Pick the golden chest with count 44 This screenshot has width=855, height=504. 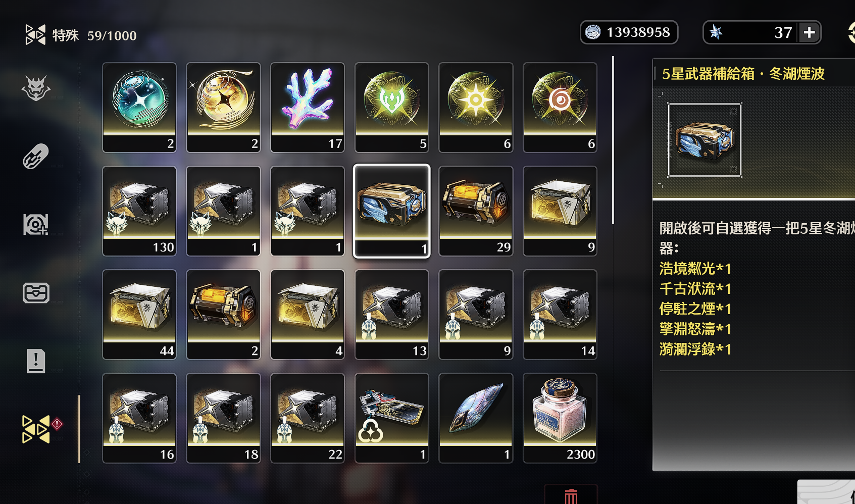click(139, 314)
